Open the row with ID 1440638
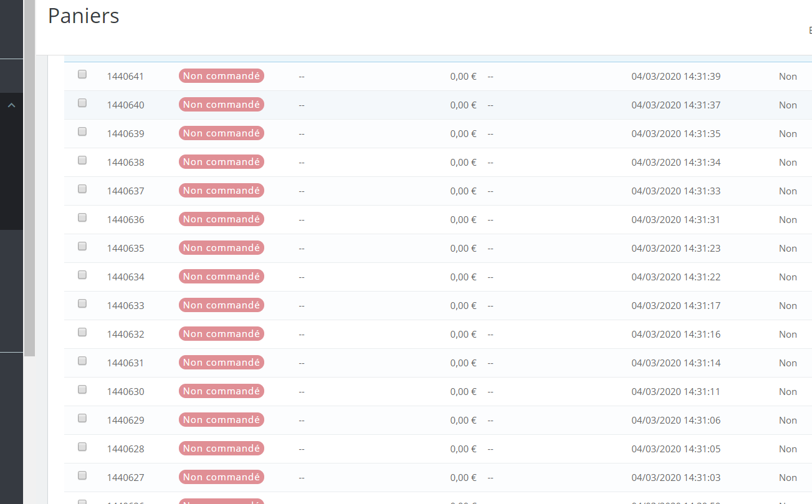812x504 pixels. click(125, 163)
